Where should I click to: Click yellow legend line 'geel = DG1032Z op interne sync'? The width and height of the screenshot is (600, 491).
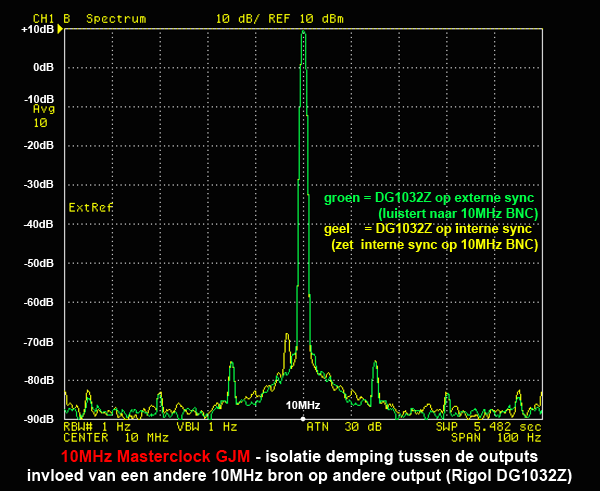(428, 229)
